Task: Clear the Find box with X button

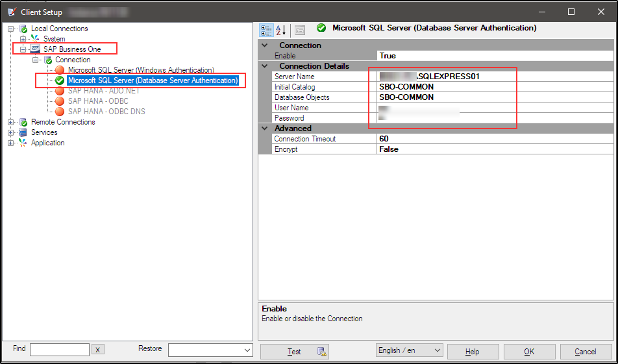Action: pyautogui.click(x=98, y=350)
